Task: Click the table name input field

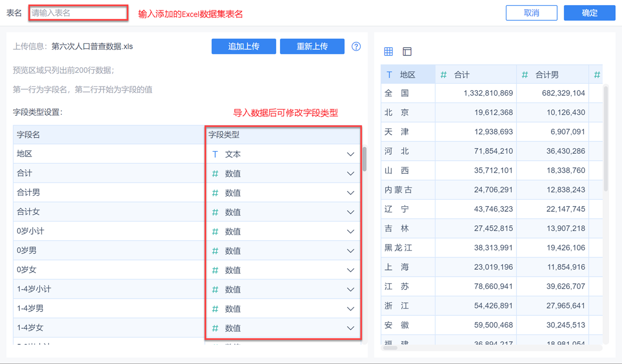Action: click(78, 13)
